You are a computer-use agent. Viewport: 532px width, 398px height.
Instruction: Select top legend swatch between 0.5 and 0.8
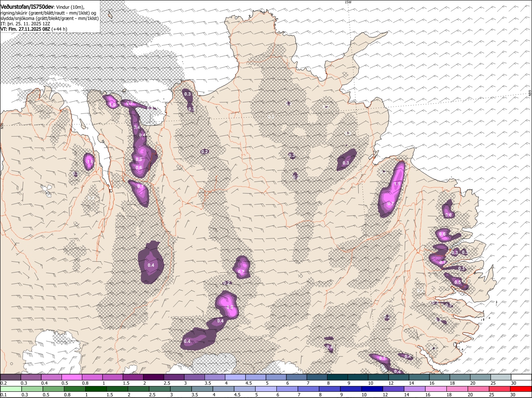pos(72,377)
